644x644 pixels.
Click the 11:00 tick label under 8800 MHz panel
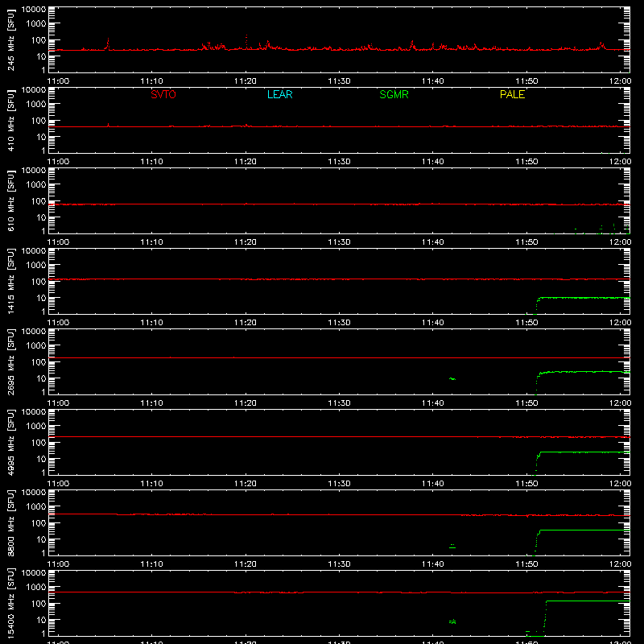click(58, 564)
